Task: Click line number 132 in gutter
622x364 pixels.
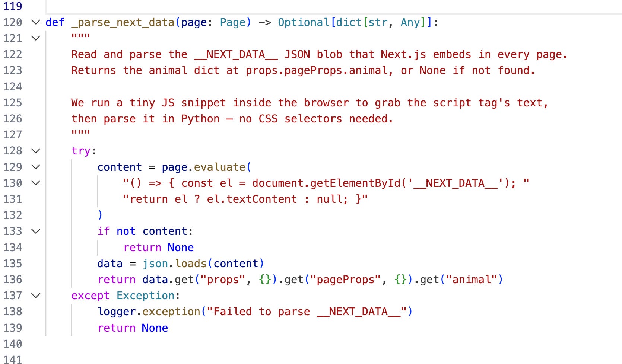Action: [x=13, y=215]
